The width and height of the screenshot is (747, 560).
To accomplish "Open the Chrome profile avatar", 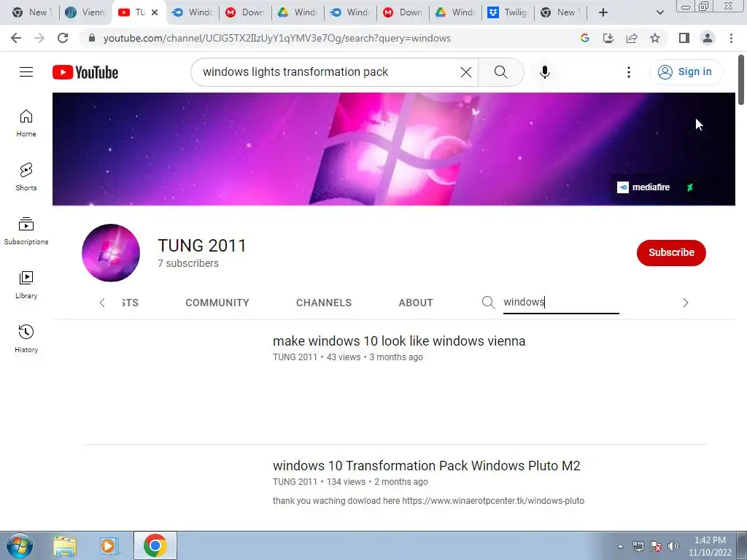I will (708, 38).
